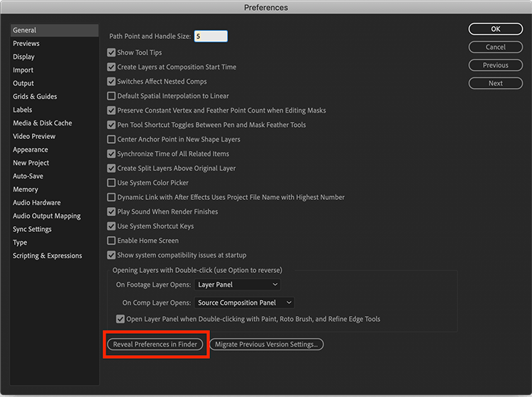
Task: Toggle Use System Shortcut Keys
Action: (x=111, y=226)
